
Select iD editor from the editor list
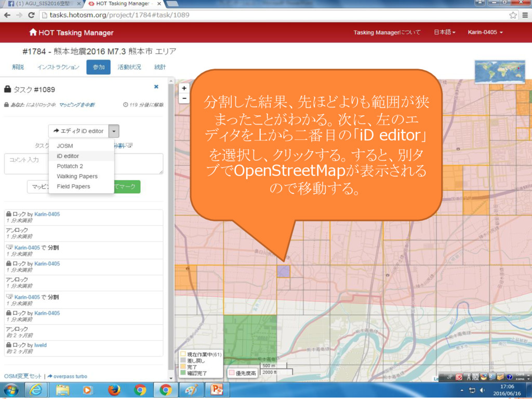68,156
